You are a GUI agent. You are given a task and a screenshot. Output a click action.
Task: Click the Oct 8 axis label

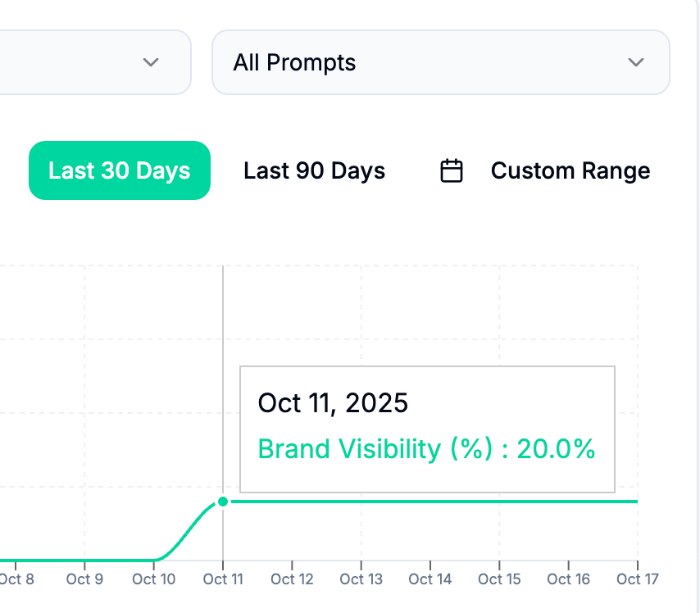16,579
